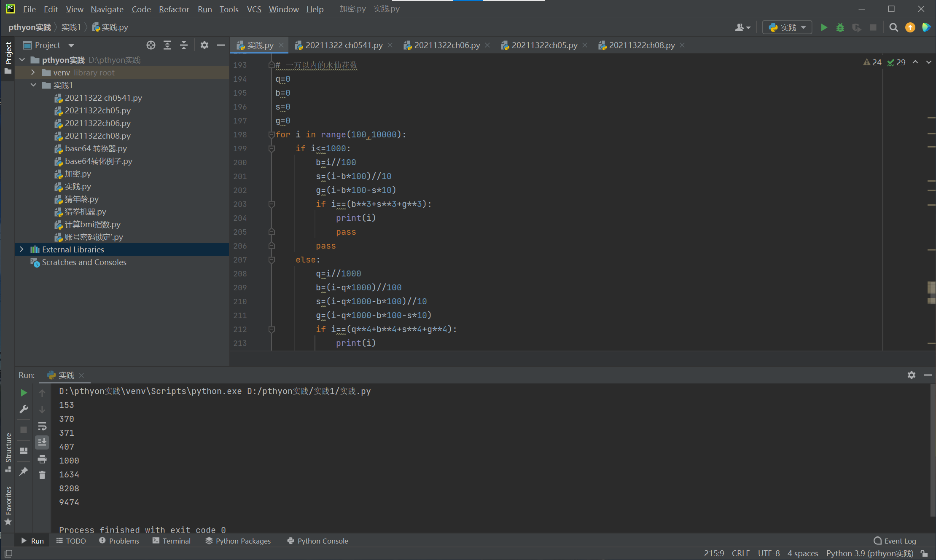Open the 实践 run configuration dropdown
The image size is (936, 560).
coord(787,27)
